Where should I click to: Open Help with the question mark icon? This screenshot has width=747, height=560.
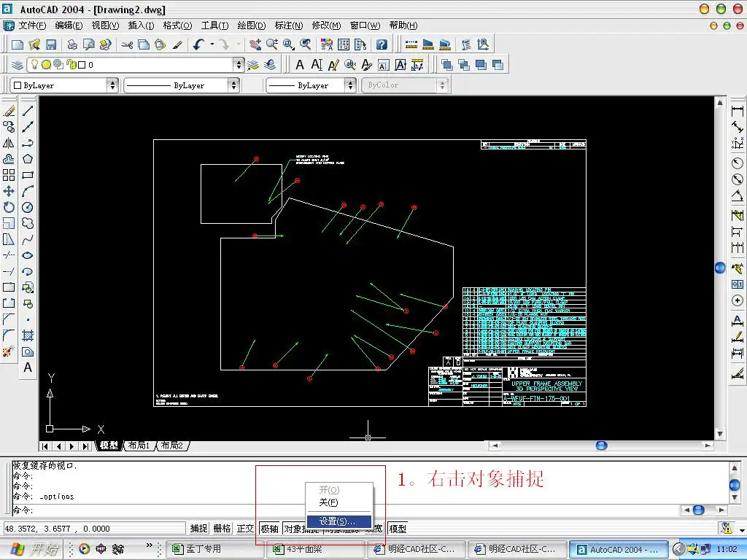(382, 44)
